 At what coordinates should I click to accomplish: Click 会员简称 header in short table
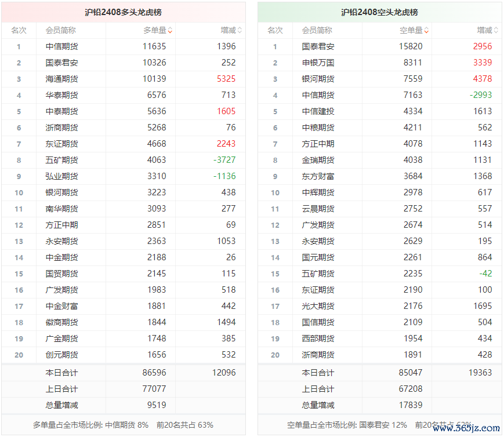(317, 31)
